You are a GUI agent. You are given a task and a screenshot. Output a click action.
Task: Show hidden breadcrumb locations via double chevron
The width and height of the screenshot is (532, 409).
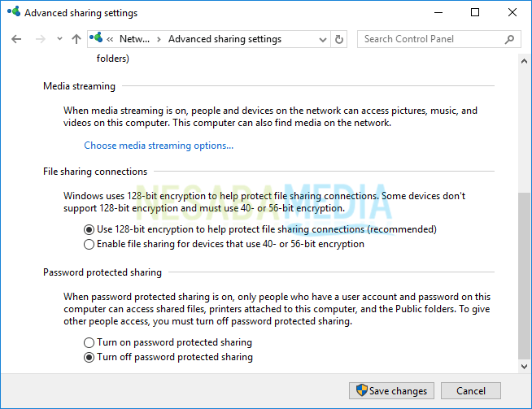(x=110, y=39)
